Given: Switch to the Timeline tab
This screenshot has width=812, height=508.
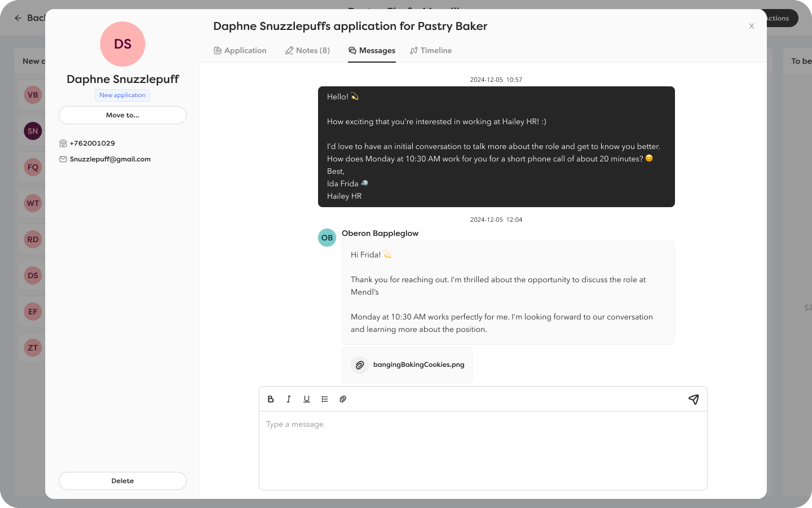Looking at the screenshot, I should tap(431, 50).
